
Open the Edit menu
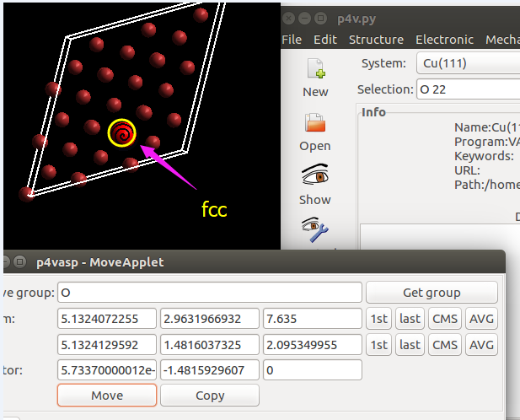pyautogui.click(x=325, y=40)
